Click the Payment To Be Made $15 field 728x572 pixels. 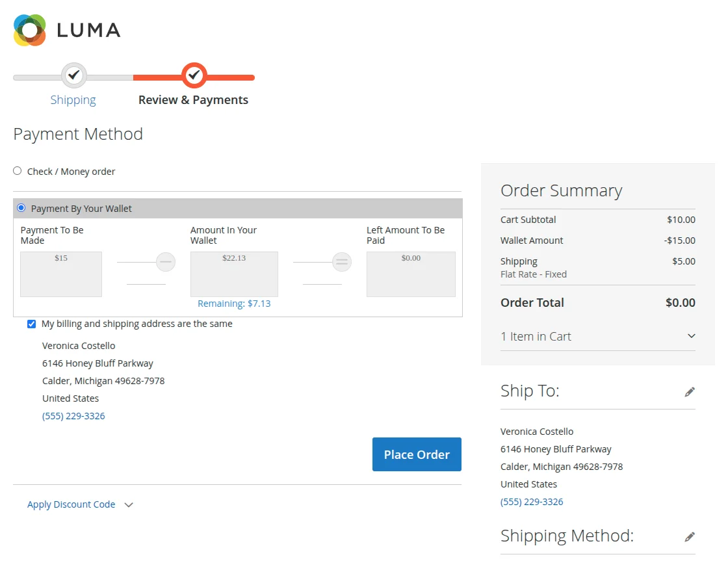[x=61, y=274]
